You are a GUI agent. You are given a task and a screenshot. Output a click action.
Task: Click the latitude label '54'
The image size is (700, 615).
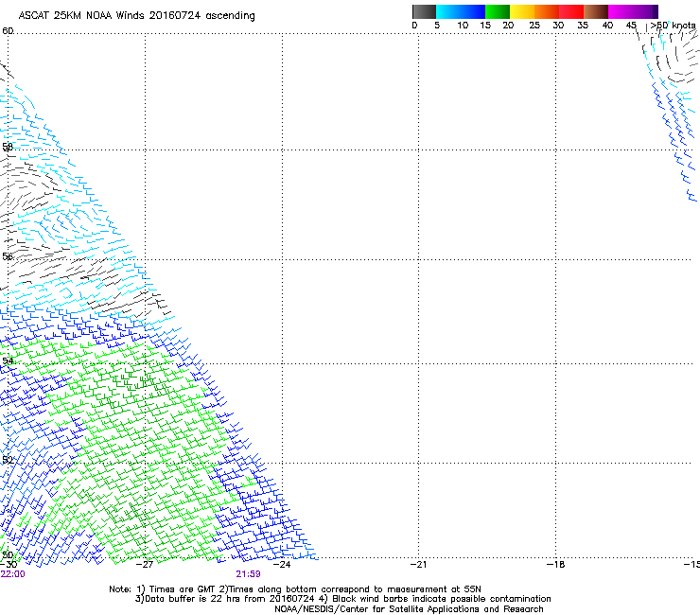[x=8, y=360]
